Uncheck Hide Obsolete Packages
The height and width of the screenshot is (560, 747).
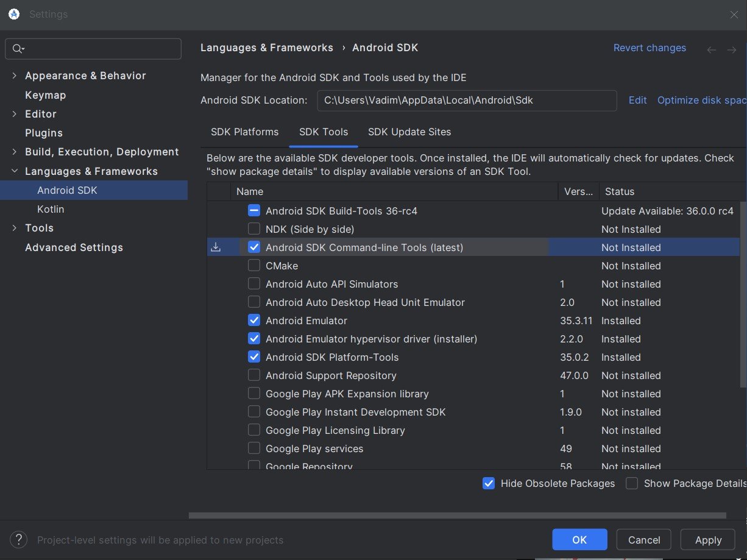(488, 483)
